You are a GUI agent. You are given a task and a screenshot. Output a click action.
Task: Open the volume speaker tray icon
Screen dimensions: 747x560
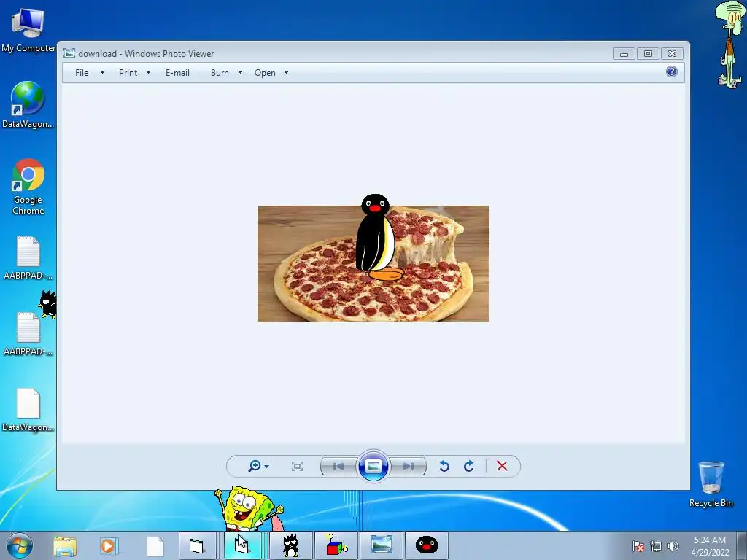[673, 546]
